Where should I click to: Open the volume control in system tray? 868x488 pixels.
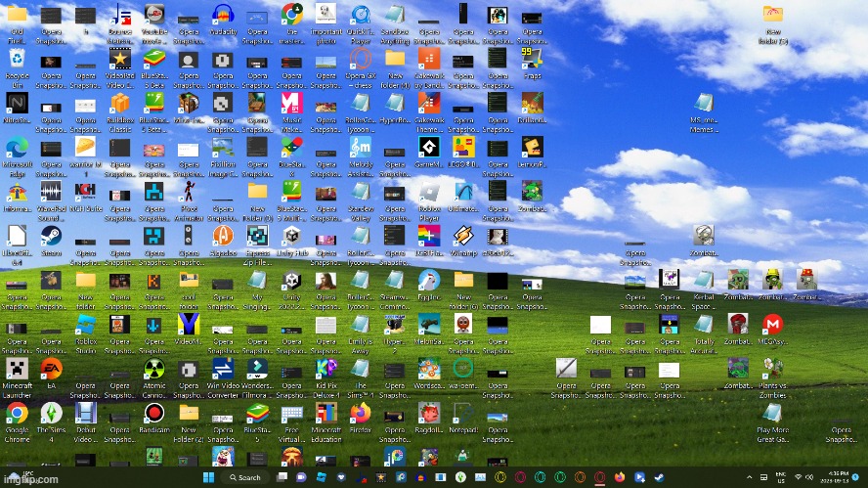tap(809, 477)
